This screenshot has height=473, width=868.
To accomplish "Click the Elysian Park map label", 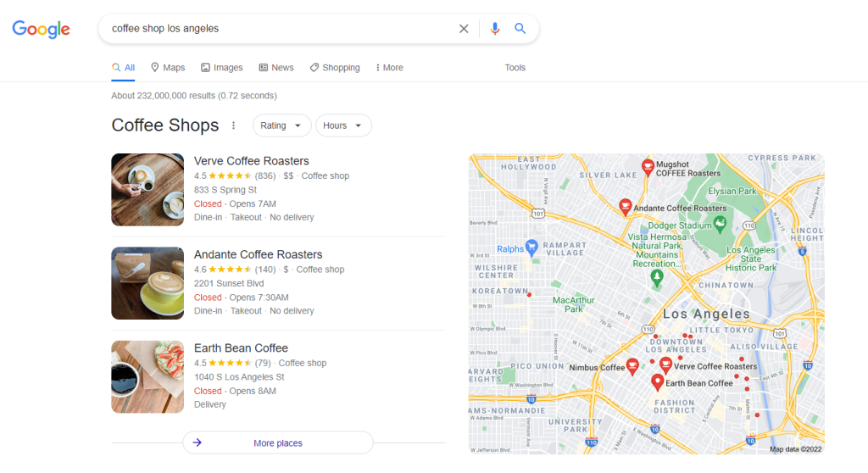I will [x=732, y=191].
